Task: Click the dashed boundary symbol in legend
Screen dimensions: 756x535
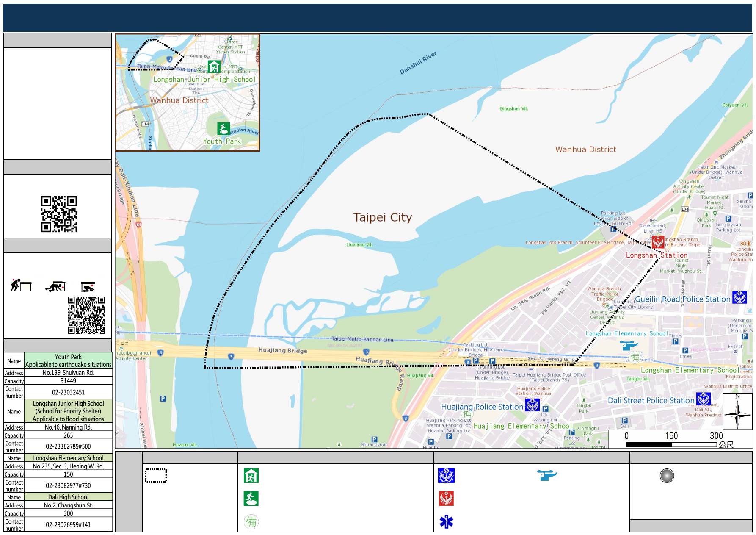Action: (x=156, y=476)
